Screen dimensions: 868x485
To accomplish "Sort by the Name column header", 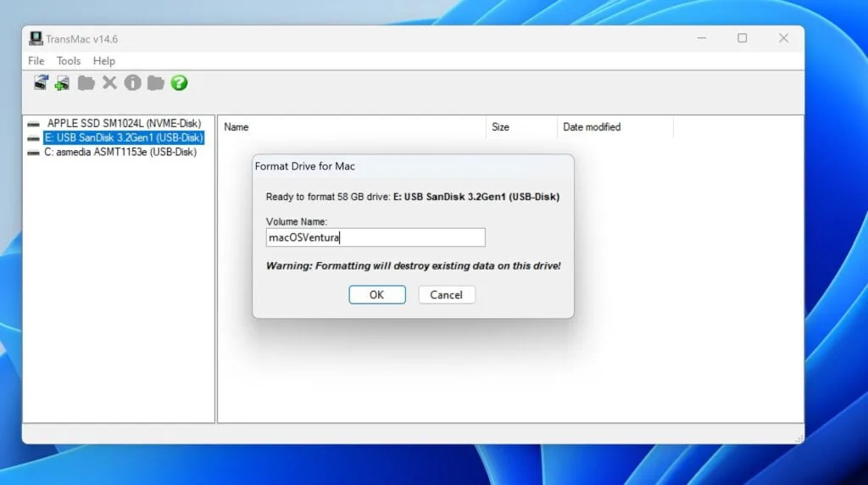I will coord(352,127).
